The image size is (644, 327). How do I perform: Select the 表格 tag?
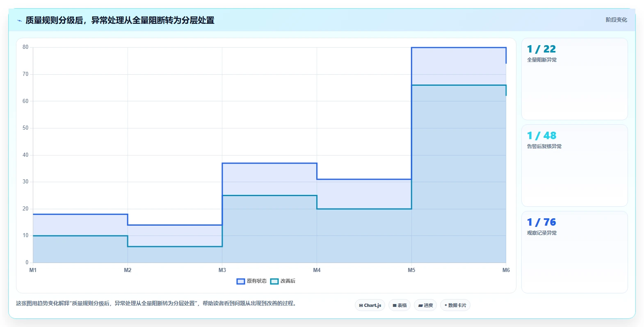point(400,305)
